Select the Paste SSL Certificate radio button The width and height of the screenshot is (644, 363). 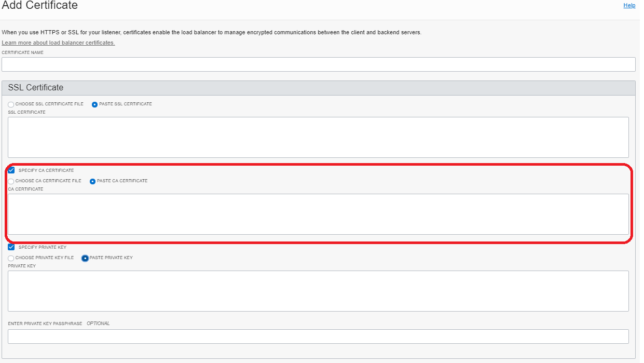click(x=94, y=104)
